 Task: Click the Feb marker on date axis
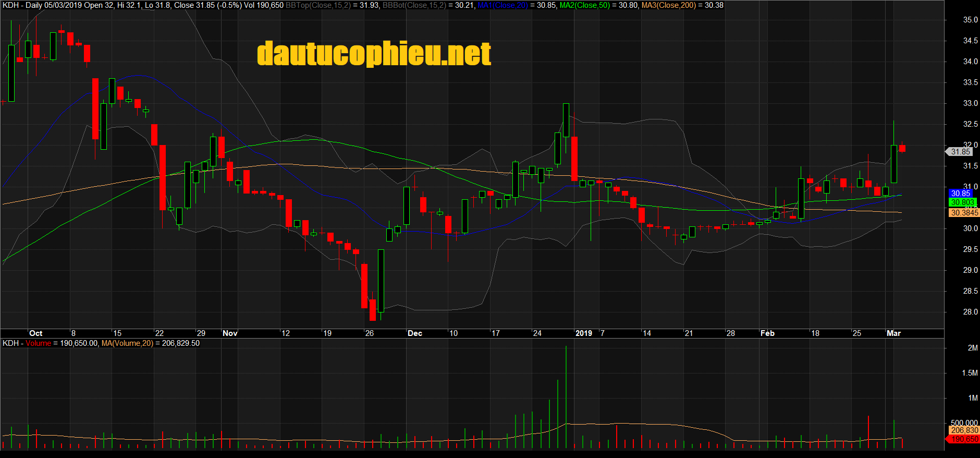tap(767, 333)
